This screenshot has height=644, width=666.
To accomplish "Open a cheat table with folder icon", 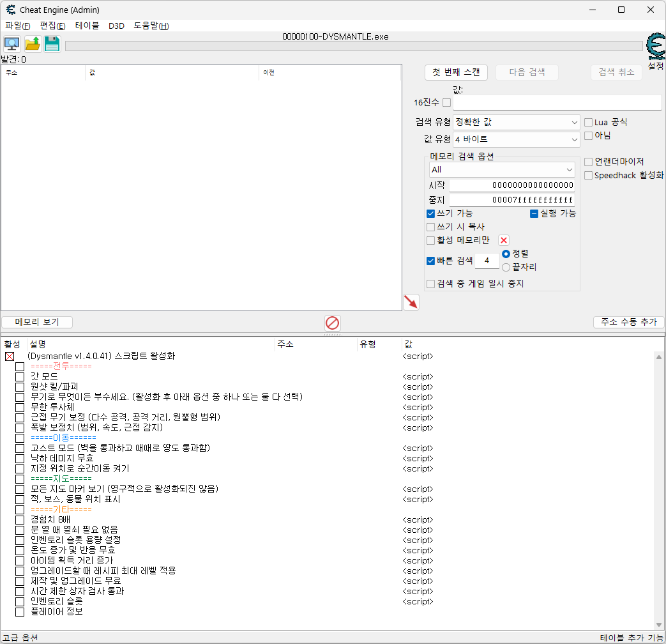I will [x=33, y=44].
